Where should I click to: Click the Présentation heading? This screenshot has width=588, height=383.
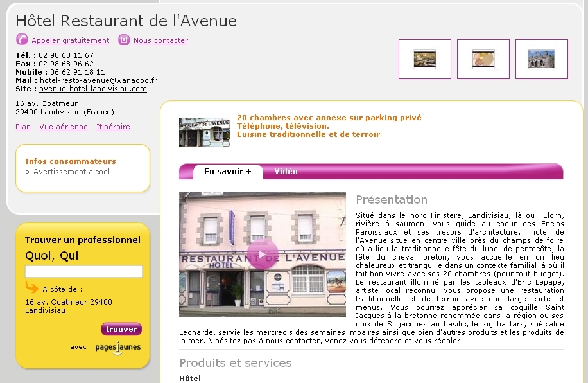click(392, 199)
